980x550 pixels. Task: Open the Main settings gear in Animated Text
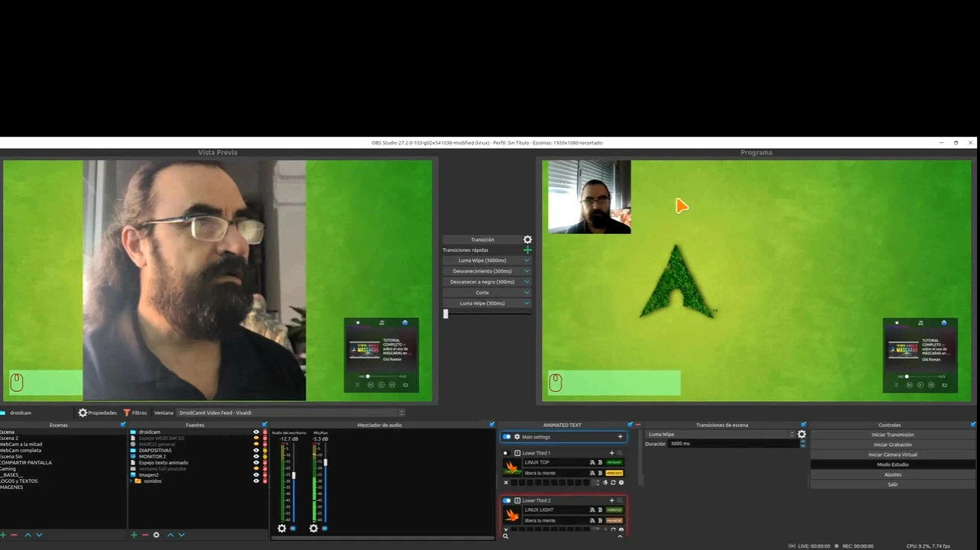[517, 437]
